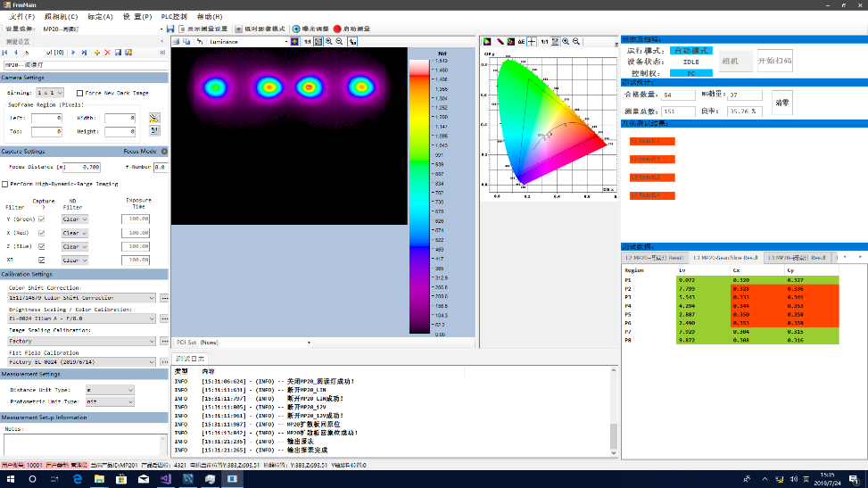Image resolution: width=868 pixels, height=488 pixels.
Task: Set the luminance image to 1:1 zoom
Action: (x=307, y=42)
